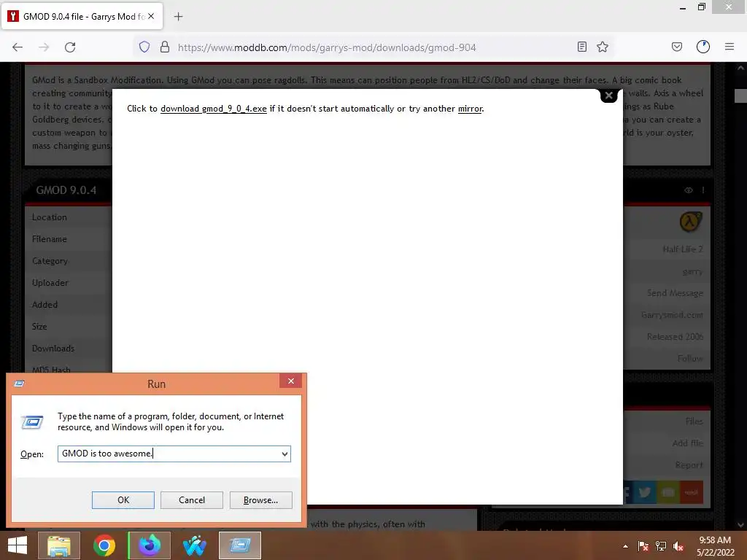Click Send Message link
This screenshot has width=747, height=560.
675,293
